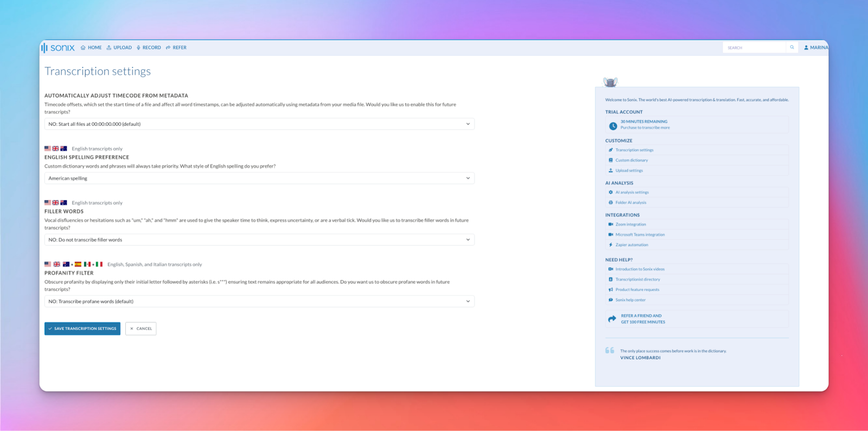Click the Product feature requests megaphone icon
Image resolution: width=868 pixels, height=431 pixels.
[x=611, y=290]
